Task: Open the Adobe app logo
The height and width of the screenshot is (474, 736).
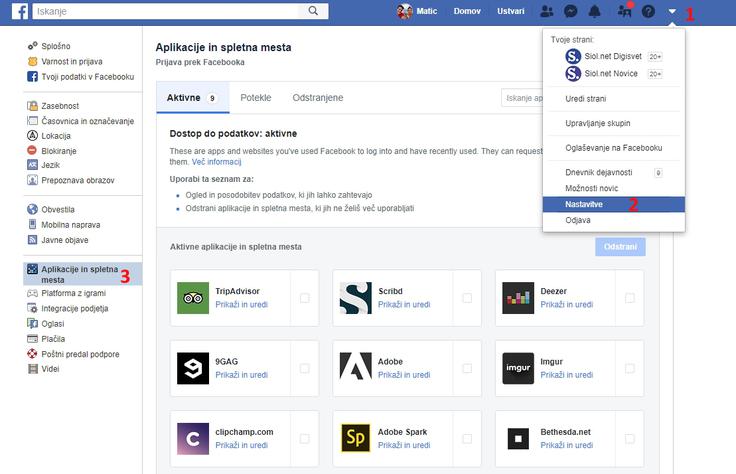Action: [355, 368]
